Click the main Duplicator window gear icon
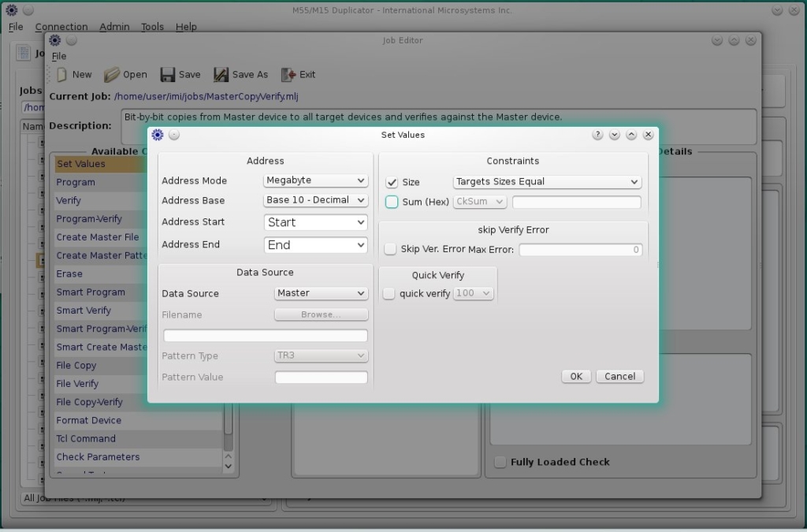807x532 pixels. [x=11, y=9]
